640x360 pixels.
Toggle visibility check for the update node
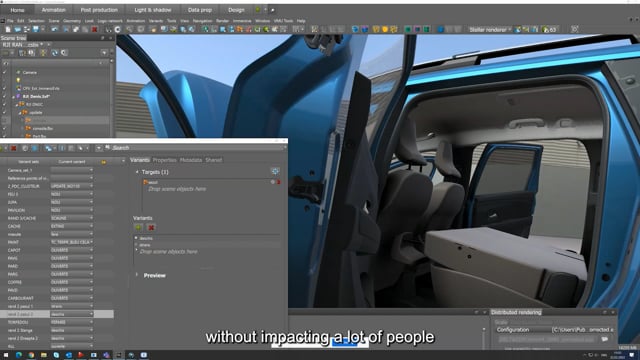tap(4, 112)
